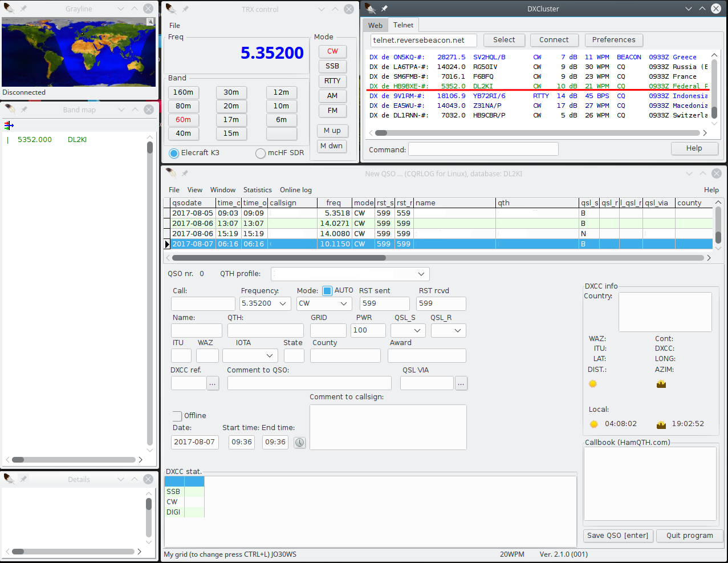
Task: Click the Call input field
Action: [203, 303]
